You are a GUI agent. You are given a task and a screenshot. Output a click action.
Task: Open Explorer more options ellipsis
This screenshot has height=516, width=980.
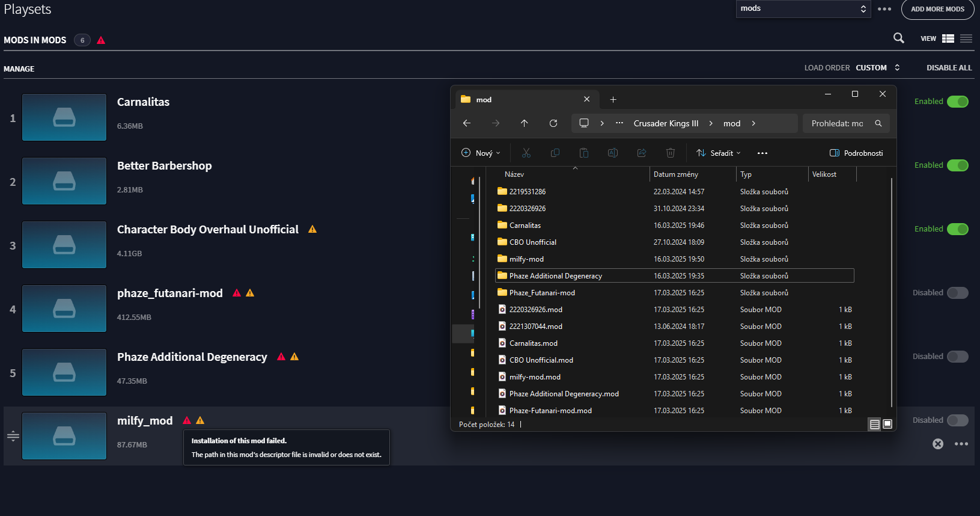pos(762,153)
